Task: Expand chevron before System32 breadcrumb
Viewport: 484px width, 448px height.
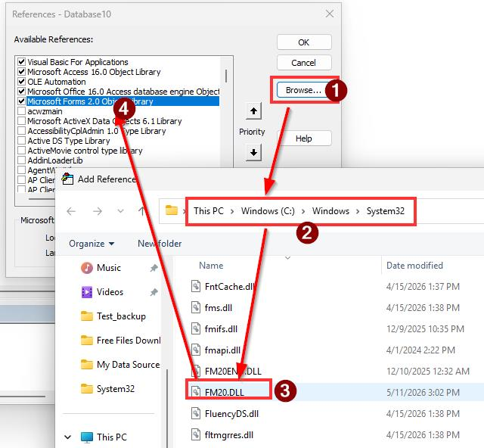Action: point(358,211)
